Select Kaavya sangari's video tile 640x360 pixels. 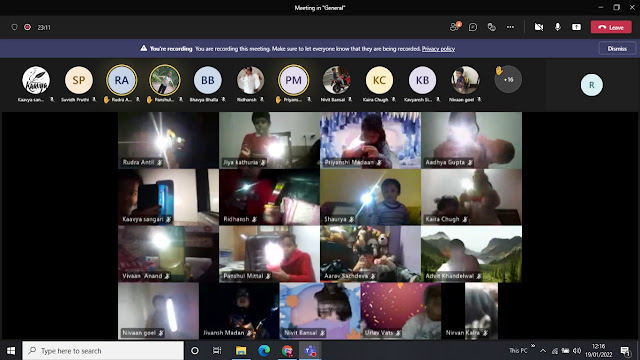pyautogui.click(x=169, y=197)
